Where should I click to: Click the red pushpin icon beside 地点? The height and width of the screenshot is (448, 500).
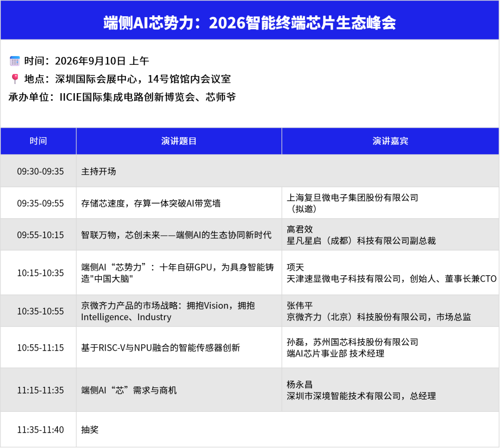15,79
